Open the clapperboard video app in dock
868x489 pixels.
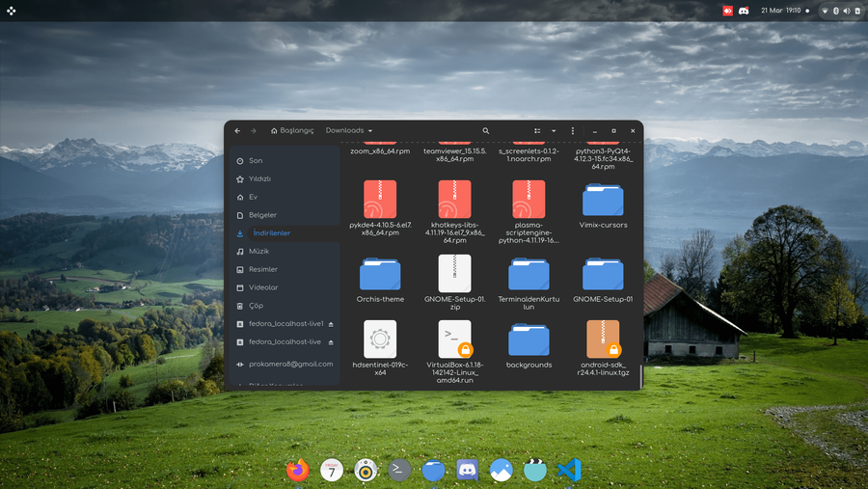pyautogui.click(x=534, y=470)
